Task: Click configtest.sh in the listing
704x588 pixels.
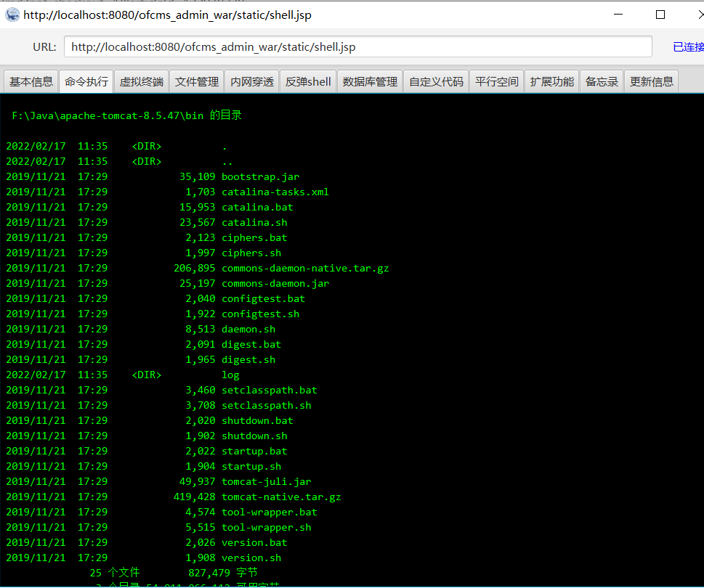Action: tap(260, 314)
